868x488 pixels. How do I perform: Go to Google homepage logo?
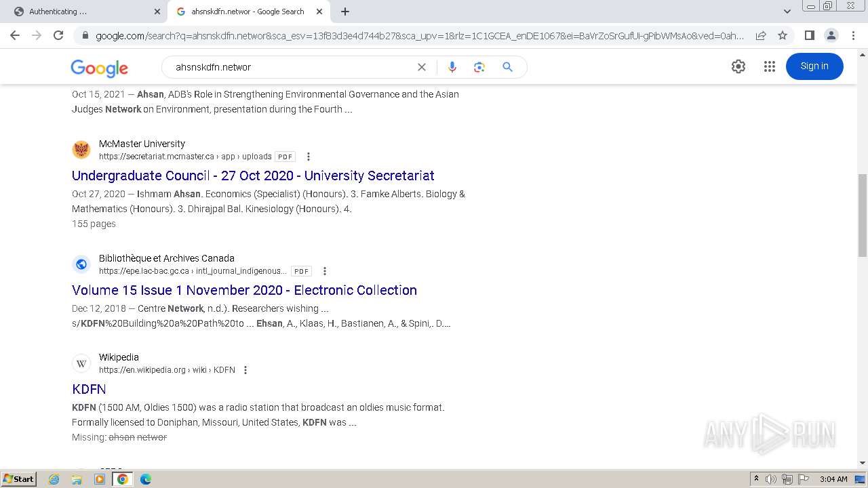[x=99, y=68]
